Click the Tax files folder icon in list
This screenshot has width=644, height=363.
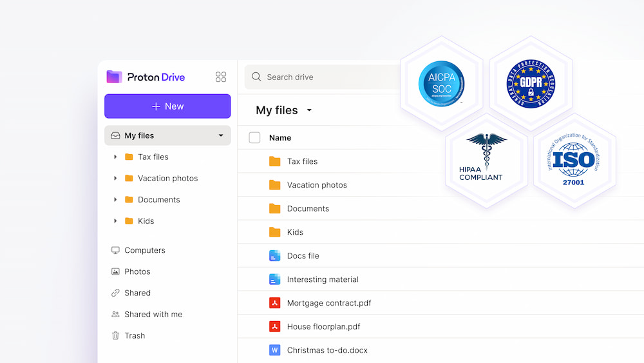click(275, 161)
